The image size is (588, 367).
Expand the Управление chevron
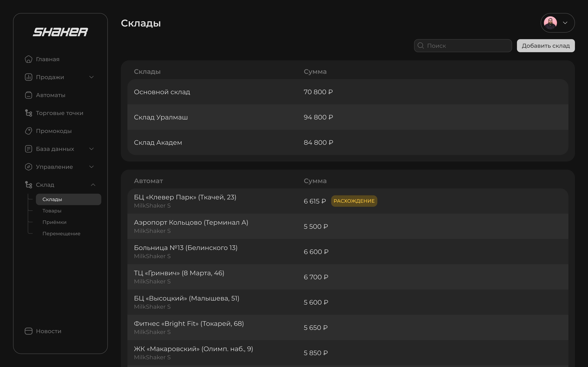click(x=92, y=167)
